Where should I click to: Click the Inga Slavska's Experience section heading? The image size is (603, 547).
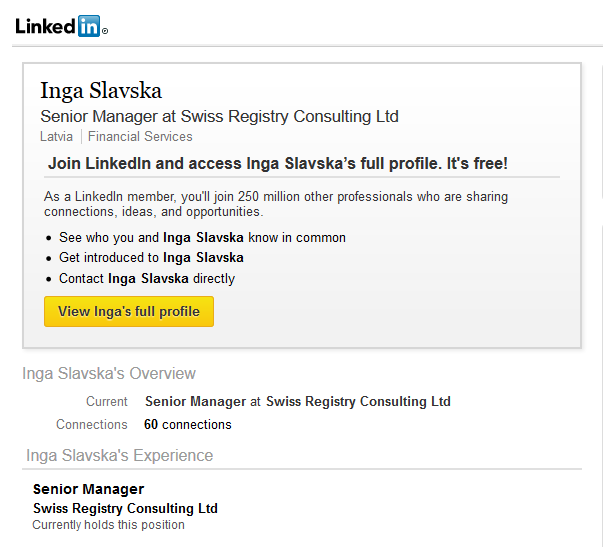(119, 455)
